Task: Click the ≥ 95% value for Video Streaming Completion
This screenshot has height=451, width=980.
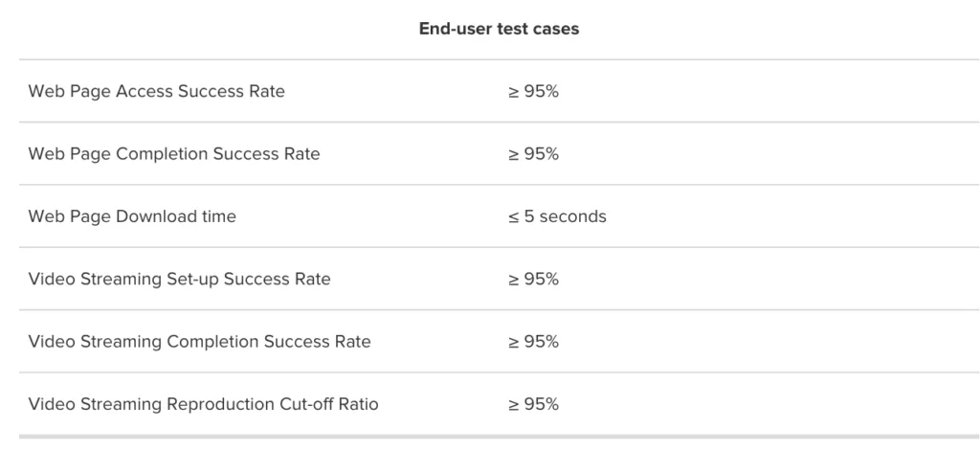Action: point(533,342)
